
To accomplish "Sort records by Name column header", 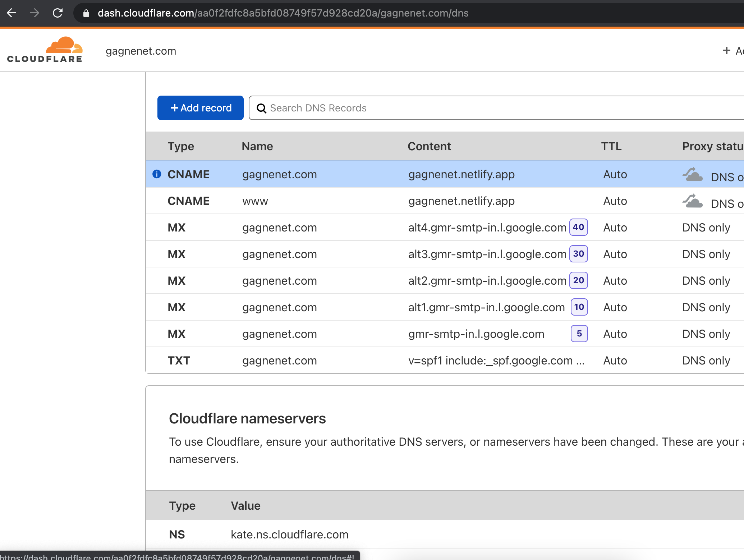I will pos(257,146).
